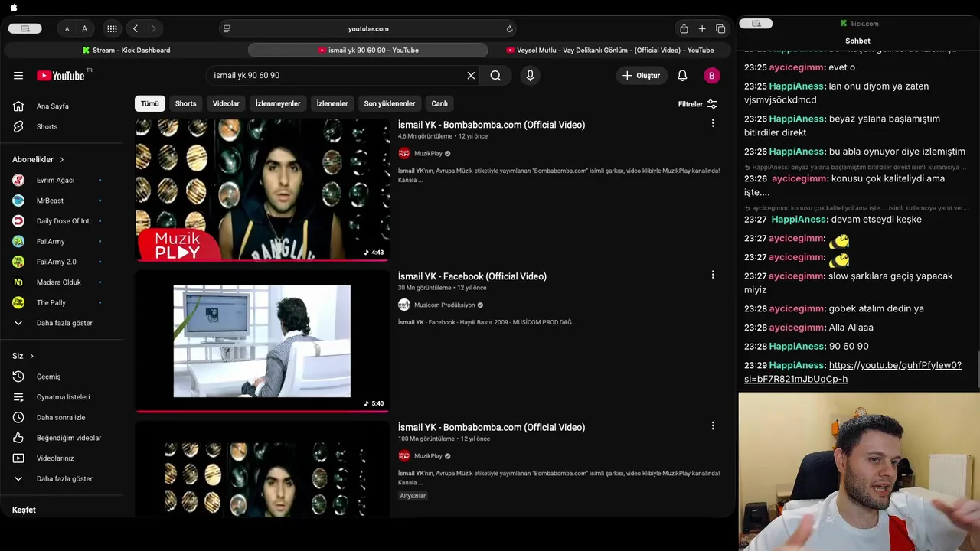Open the Oluştur create button
The width and height of the screenshot is (980, 551).
[642, 76]
